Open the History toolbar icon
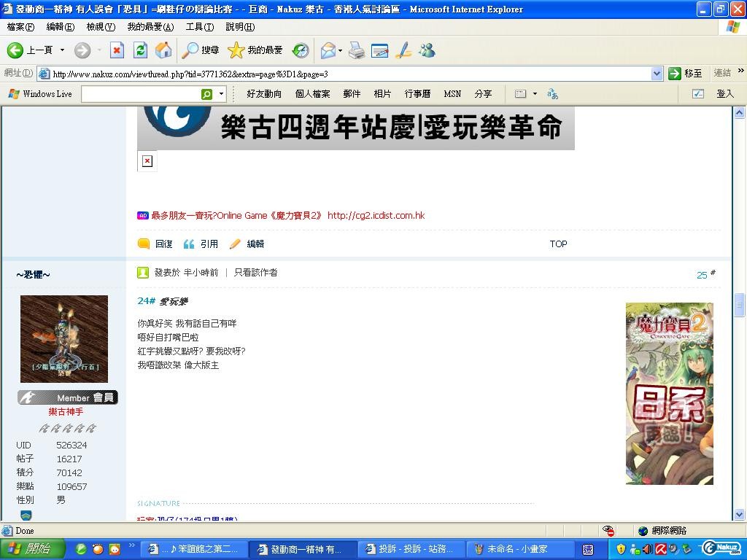 pos(301,50)
